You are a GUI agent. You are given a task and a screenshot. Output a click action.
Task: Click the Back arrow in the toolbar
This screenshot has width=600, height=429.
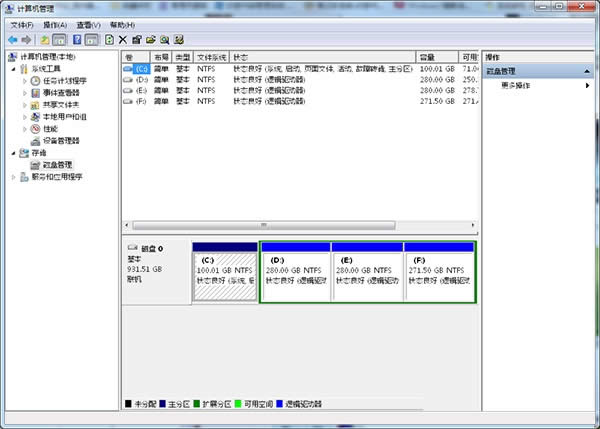pyautogui.click(x=12, y=39)
